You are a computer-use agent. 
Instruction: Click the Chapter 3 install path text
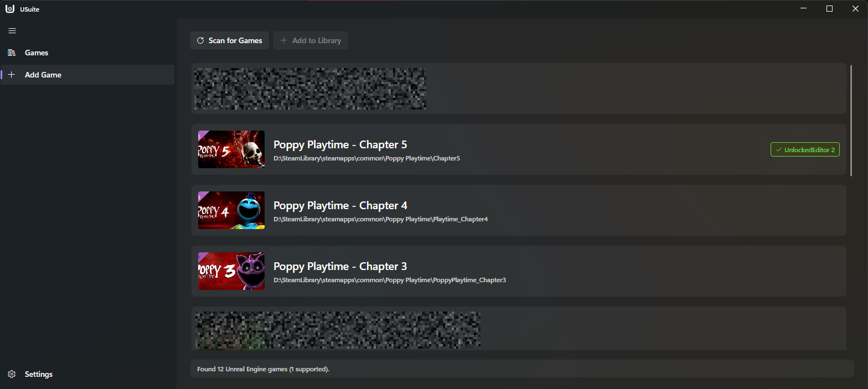click(389, 280)
